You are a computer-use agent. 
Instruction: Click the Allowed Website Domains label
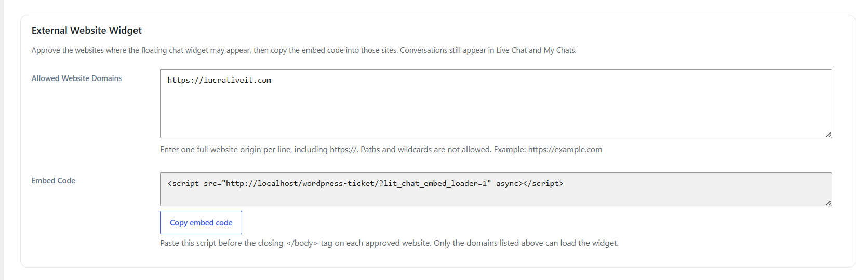[76, 78]
